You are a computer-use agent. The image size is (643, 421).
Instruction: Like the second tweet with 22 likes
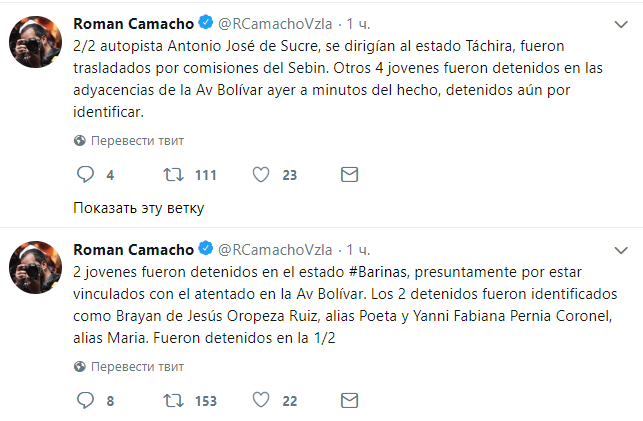coord(261,401)
